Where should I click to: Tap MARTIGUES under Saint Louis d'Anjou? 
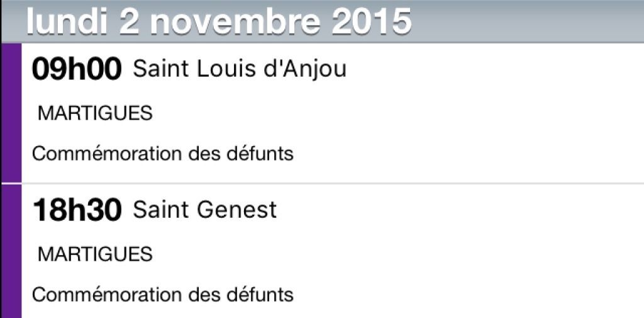(x=95, y=113)
